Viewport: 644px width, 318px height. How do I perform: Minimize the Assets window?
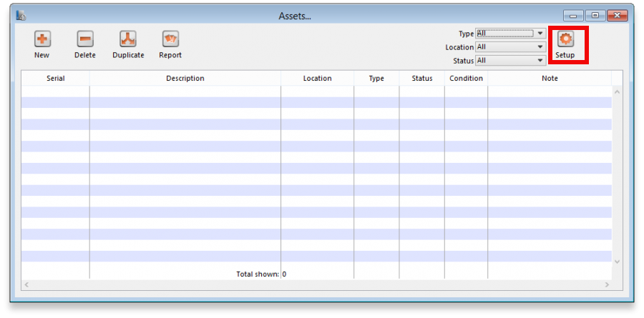pos(573,15)
